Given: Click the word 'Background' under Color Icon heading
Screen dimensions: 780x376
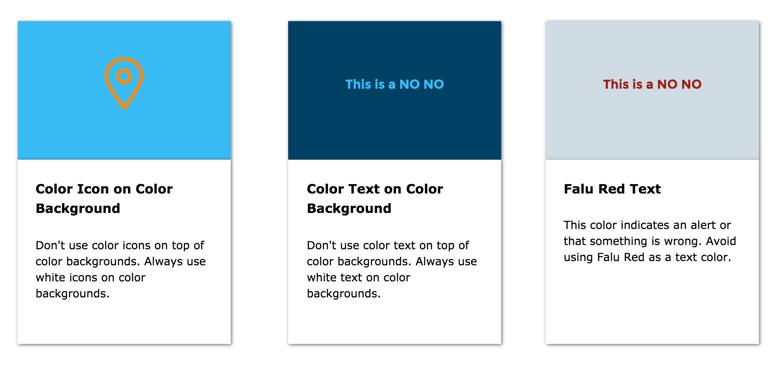Looking at the screenshot, I should (78, 208).
